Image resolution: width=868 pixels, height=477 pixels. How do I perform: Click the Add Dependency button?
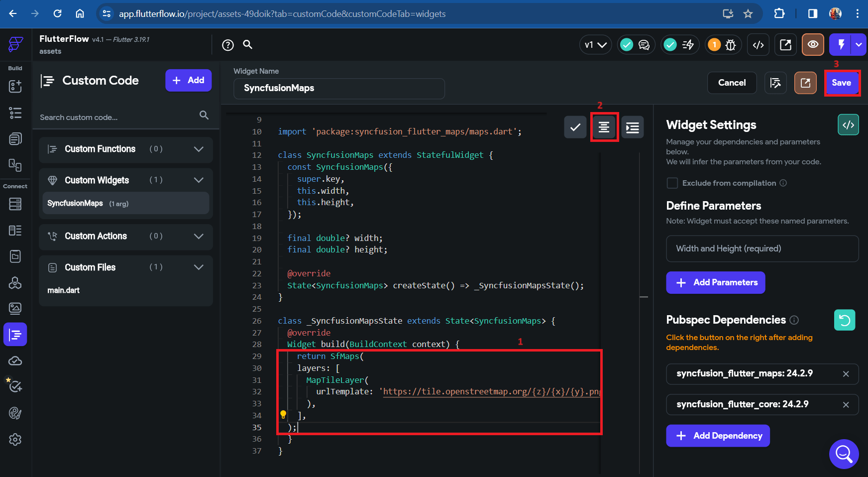(x=718, y=436)
